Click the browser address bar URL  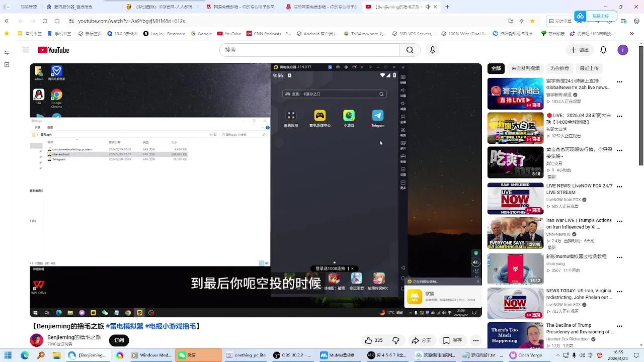tap(131, 21)
